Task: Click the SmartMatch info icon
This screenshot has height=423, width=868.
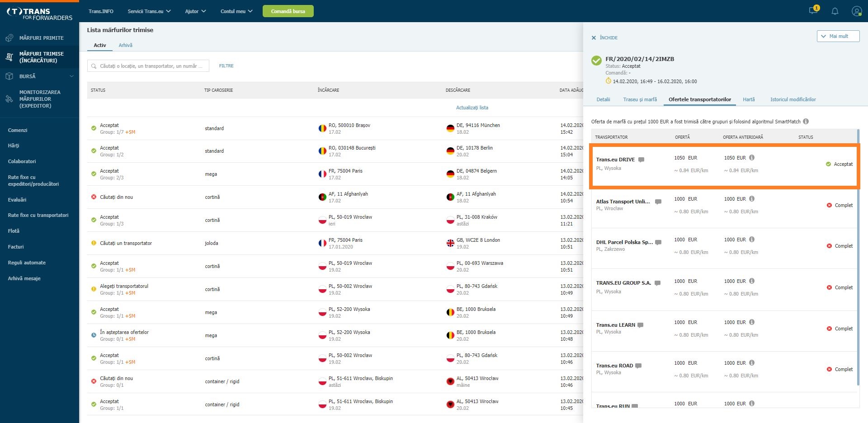Action: [x=806, y=122]
